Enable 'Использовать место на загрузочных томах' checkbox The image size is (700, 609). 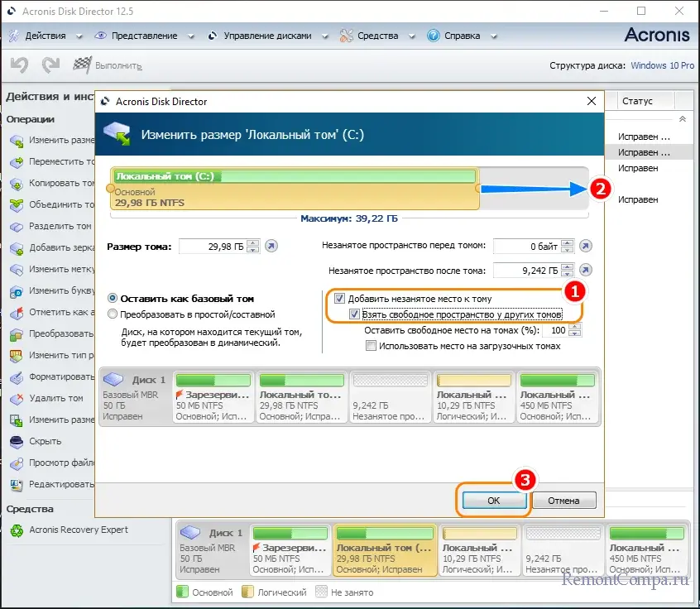tap(371, 346)
